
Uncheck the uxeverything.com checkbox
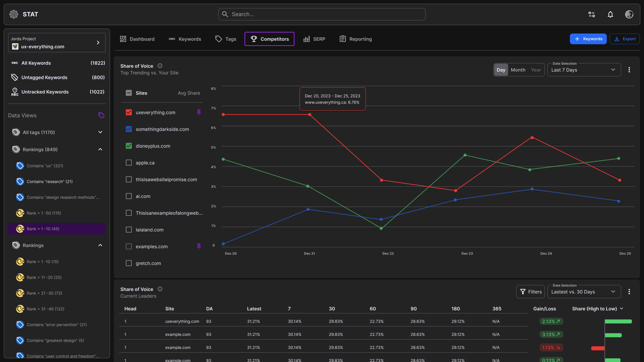coord(129,112)
